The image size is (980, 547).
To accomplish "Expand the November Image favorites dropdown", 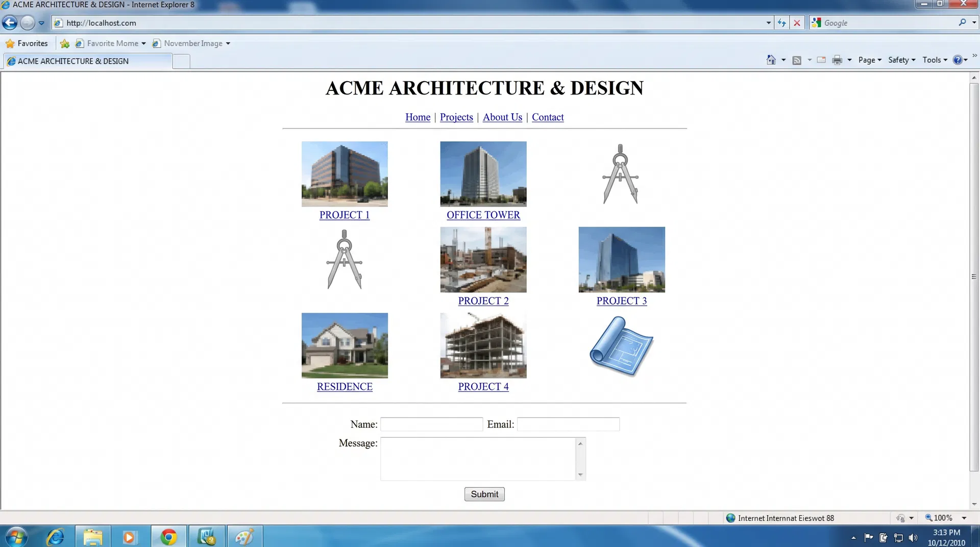I will [x=228, y=43].
